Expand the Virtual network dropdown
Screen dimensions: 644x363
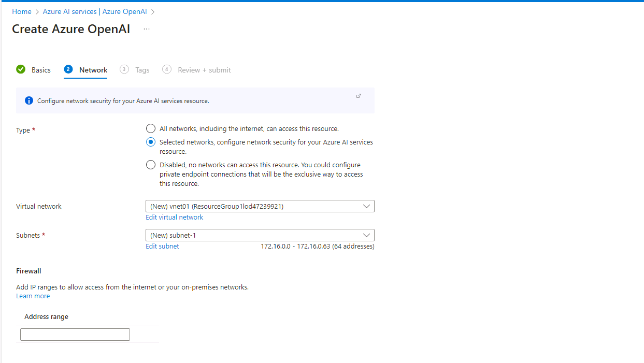point(260,206)
